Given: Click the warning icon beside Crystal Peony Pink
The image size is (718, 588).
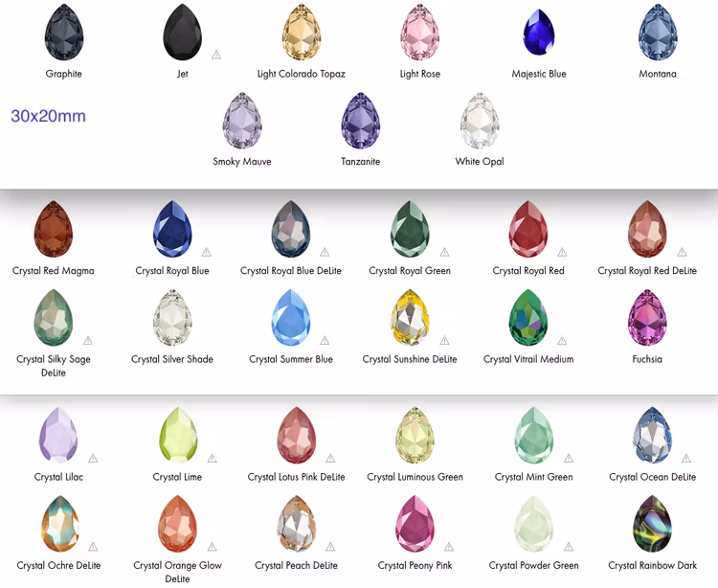Looking at the screenshot, I should [449, 547].
